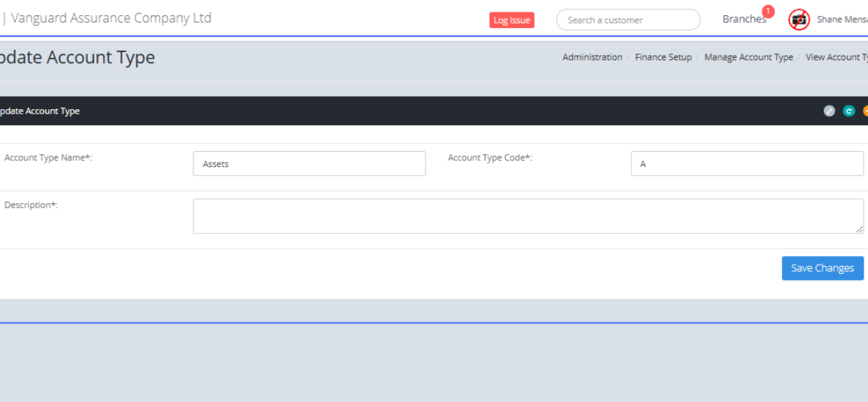Screen dimensions: 868x402
Task: Grab the Description box resize handle
Action: pos(859,229)
